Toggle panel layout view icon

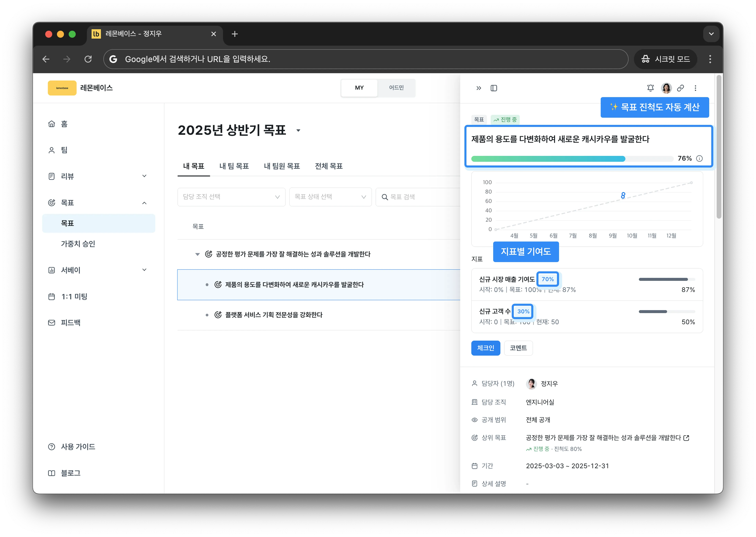click(494, 88)
